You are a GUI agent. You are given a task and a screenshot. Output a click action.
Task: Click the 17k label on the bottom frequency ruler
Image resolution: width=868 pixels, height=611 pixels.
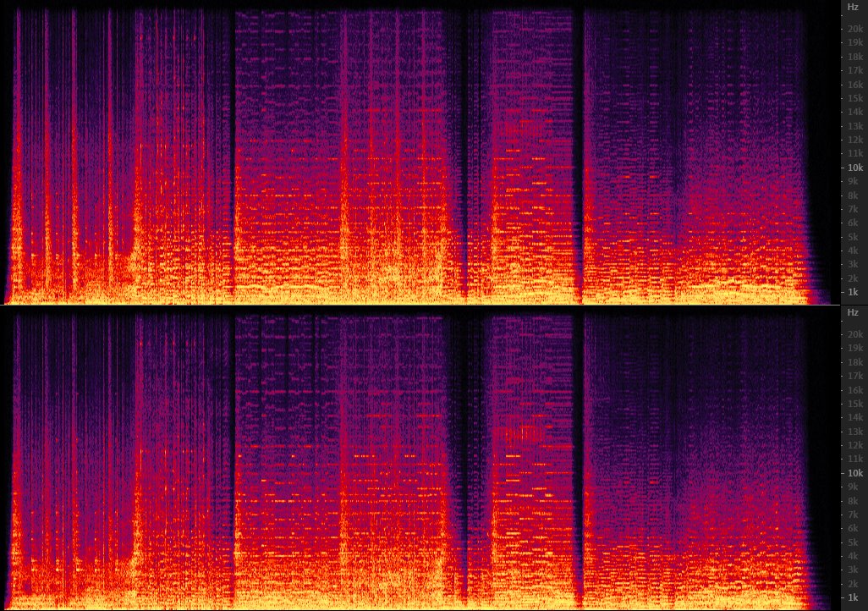[x=853, y=376]
